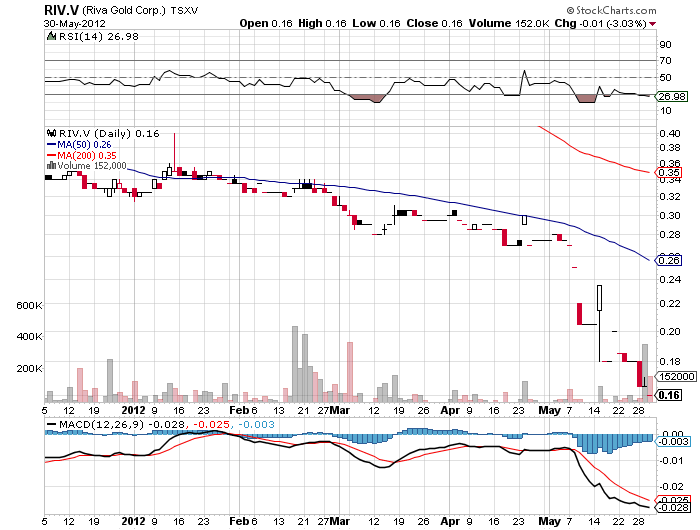
Task: Click the 0.40 price scale label
Action: point(670,134)
